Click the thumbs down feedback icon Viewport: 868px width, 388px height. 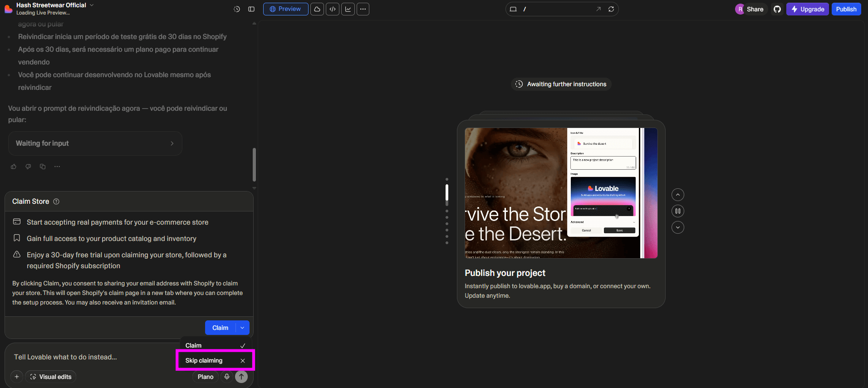click(28, 167)
